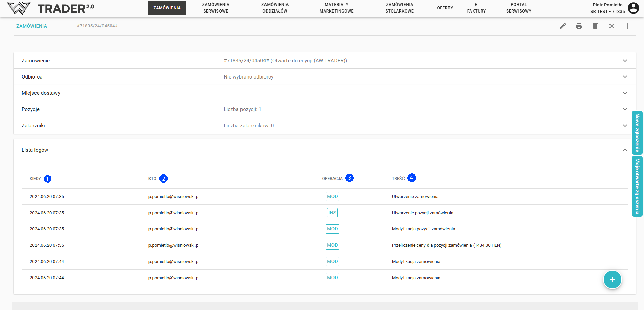
Task: Click the INS operation badge
Action: click(x=332, y=213)
